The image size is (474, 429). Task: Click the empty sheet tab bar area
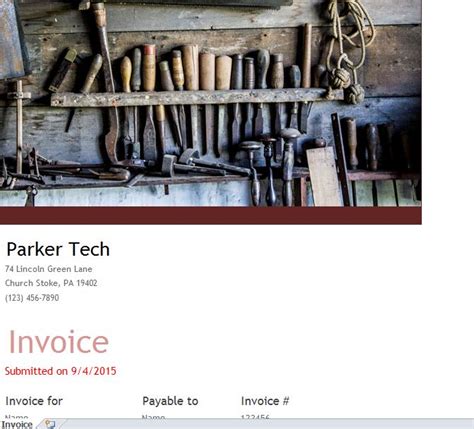[267, 424]
